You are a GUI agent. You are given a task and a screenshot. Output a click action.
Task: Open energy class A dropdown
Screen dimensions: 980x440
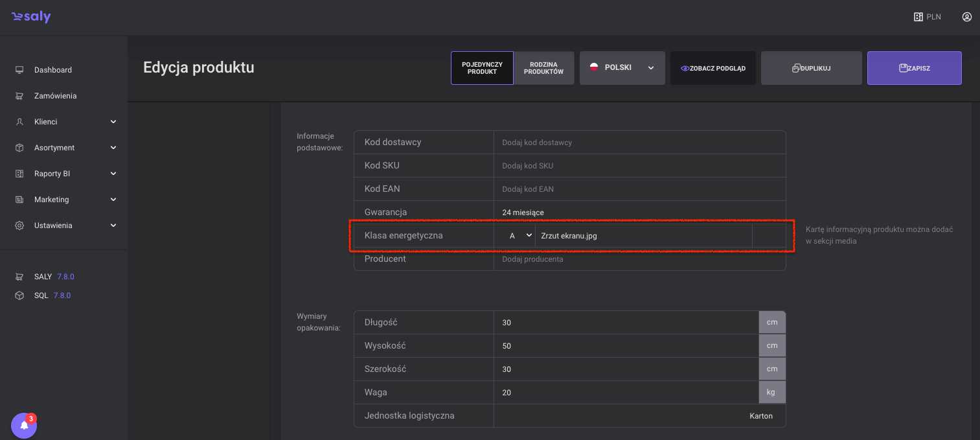[x=519, y=236]
